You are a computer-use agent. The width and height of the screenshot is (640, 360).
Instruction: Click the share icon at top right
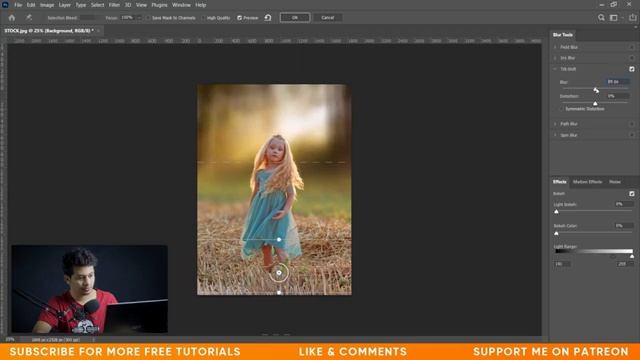[x=633, y=18]
